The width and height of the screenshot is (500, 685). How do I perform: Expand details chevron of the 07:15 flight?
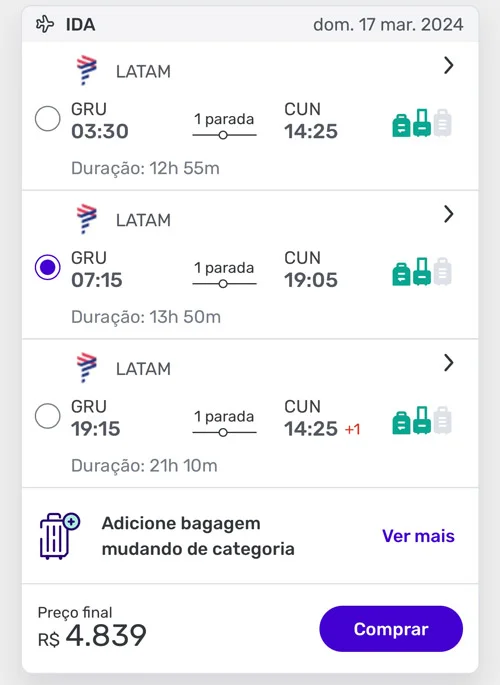click(448, 214)
